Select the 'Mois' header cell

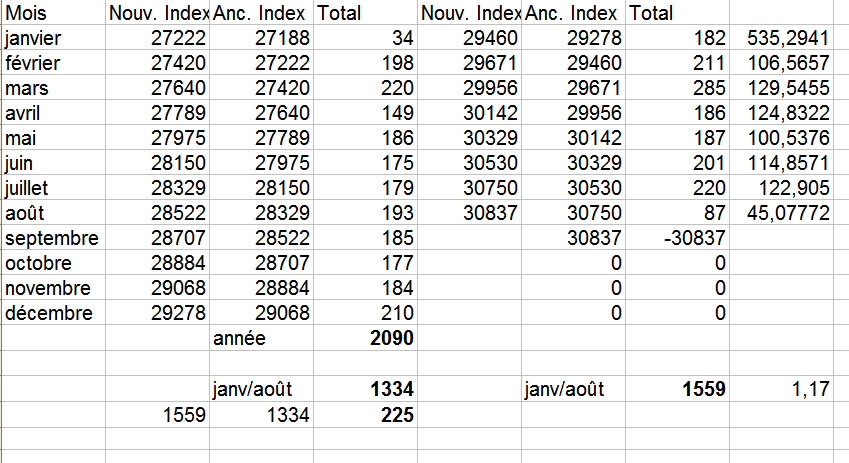[x=54, y=12]
